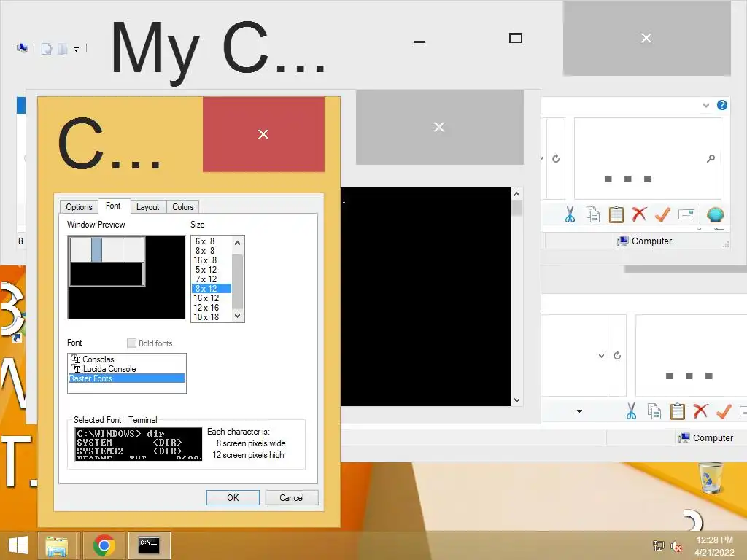Image resolution: width=747 pixels, height=560 pixels.
Task: Choose the Consolas font
Action: [x=127, y=359]
